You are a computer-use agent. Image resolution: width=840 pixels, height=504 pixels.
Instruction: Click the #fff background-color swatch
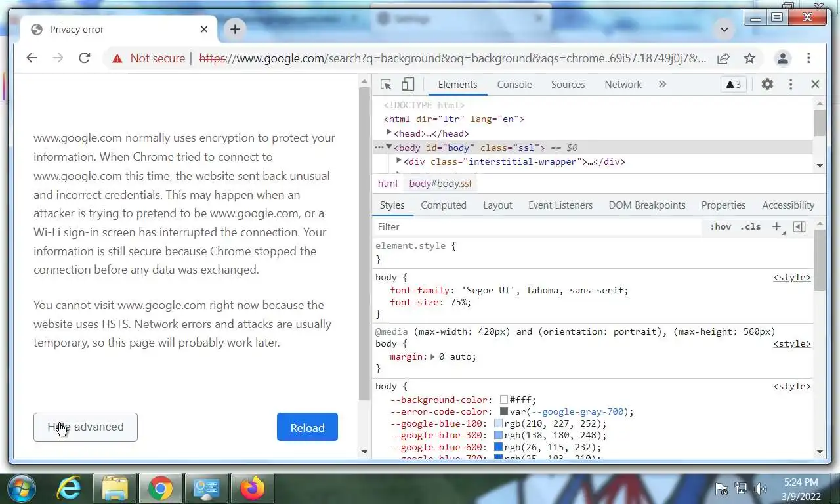[504, 400]
